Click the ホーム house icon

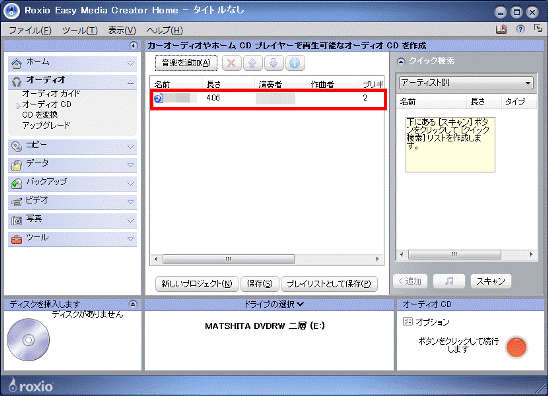[x=16, y=64]
